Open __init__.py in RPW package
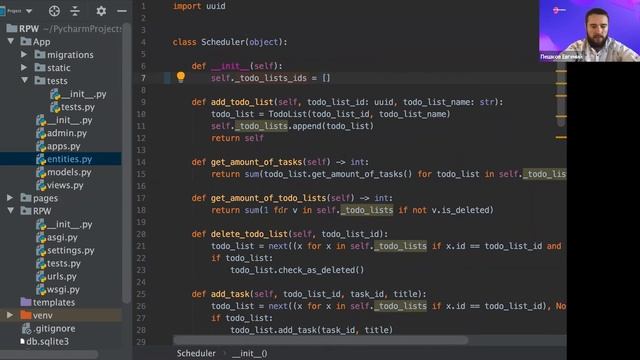Image resolution: width=640 pixels, height=360 pixels. (69, 224)
